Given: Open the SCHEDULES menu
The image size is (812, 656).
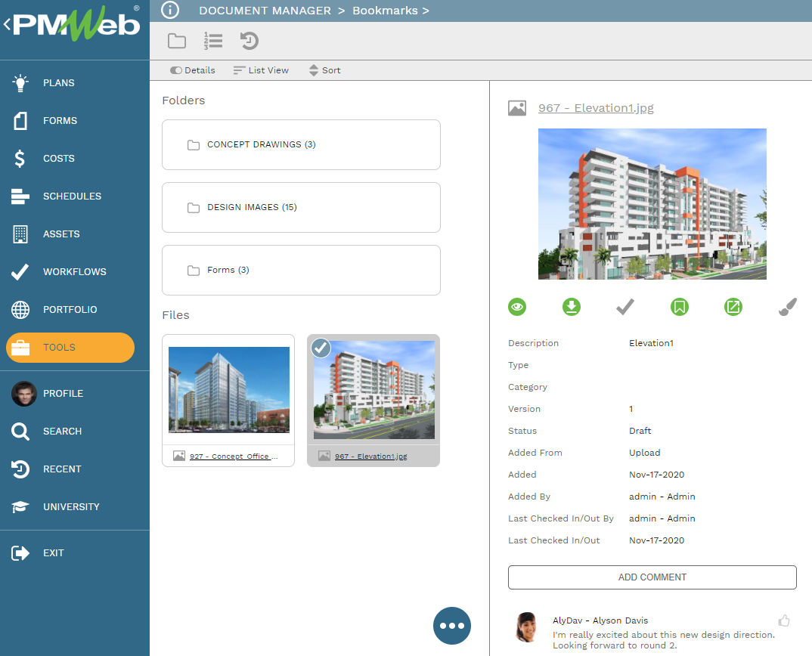Looking at the screenshot, I should (x=72, y=196).
